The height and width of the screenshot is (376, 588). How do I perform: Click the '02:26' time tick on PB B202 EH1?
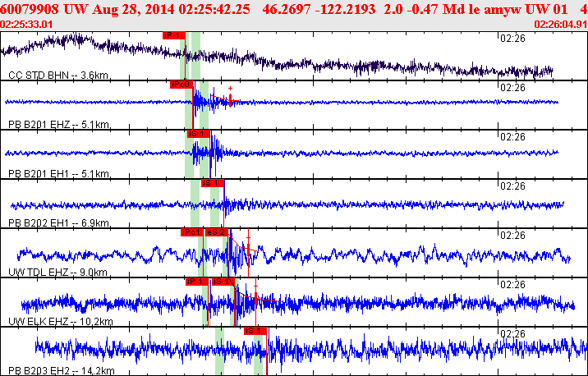[512, 186]
